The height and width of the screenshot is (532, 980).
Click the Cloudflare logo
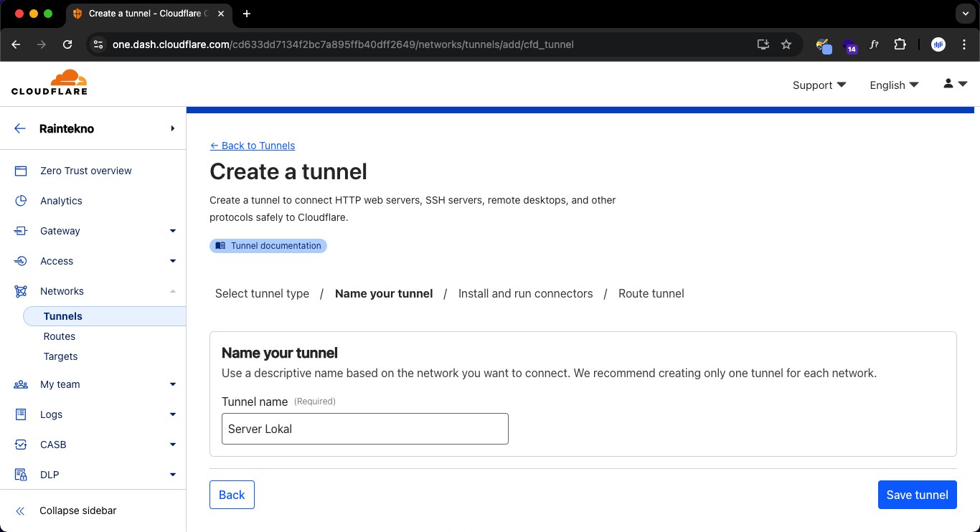pos(50,82)
